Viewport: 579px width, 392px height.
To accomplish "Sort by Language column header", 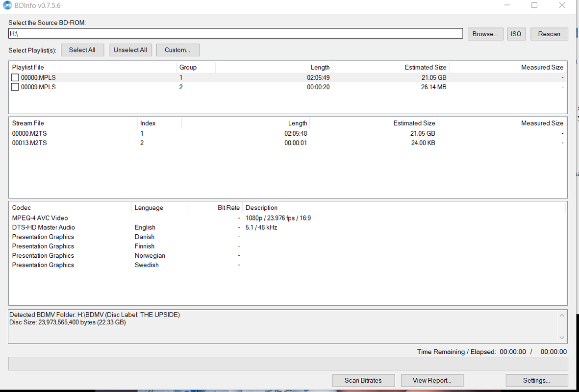I will click(159, 207).
